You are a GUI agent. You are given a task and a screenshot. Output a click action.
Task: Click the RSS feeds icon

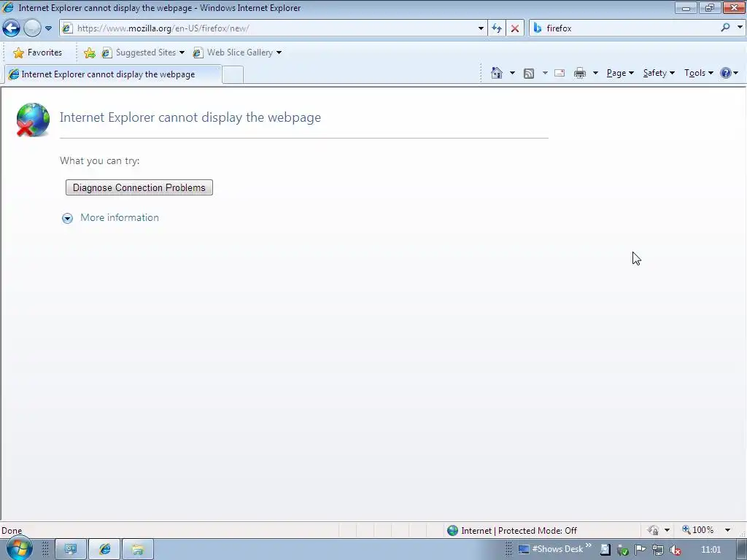[528, 74]
